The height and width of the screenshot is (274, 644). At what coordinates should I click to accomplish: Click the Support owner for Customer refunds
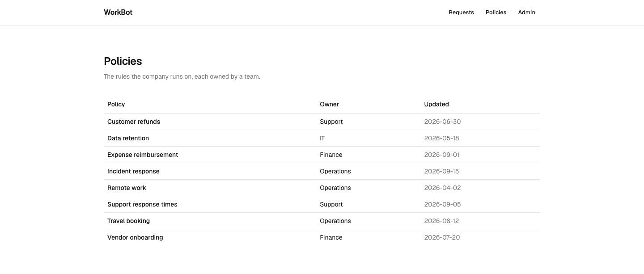[x=331, y=122]
